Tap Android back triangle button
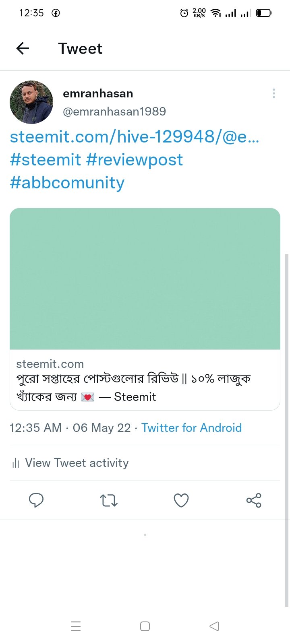Image resolution: width=290 pixels, height=644 pixels. coord(214,626)
